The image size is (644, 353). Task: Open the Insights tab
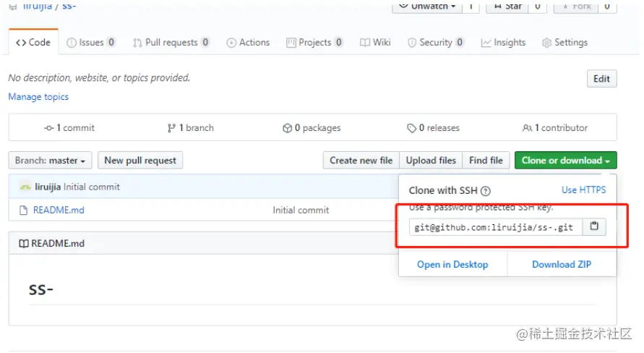503,43
